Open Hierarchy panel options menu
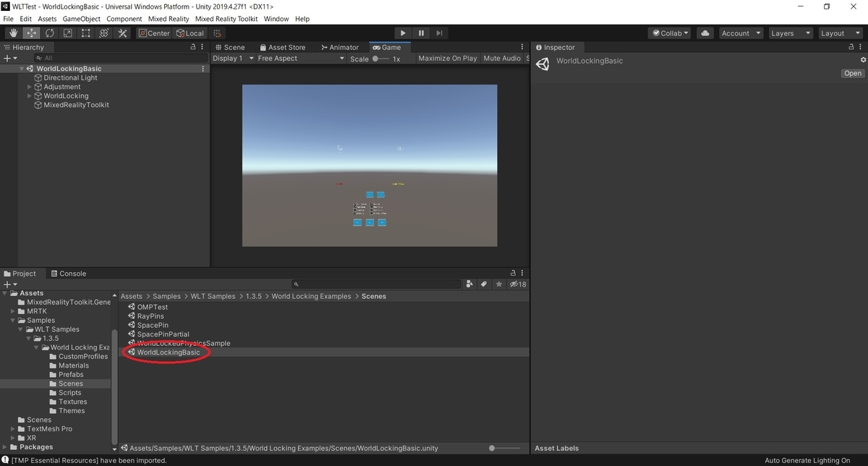This screenshot has height=466, width=868. (203, 47)
